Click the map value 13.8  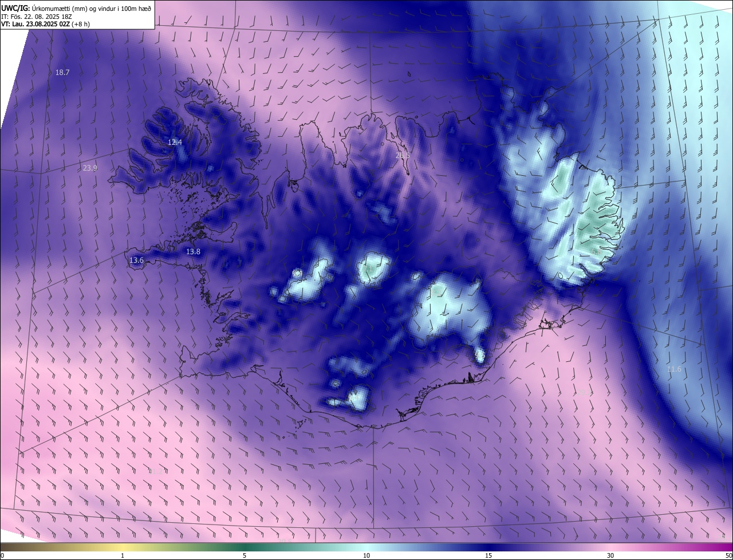pos(193,252)
